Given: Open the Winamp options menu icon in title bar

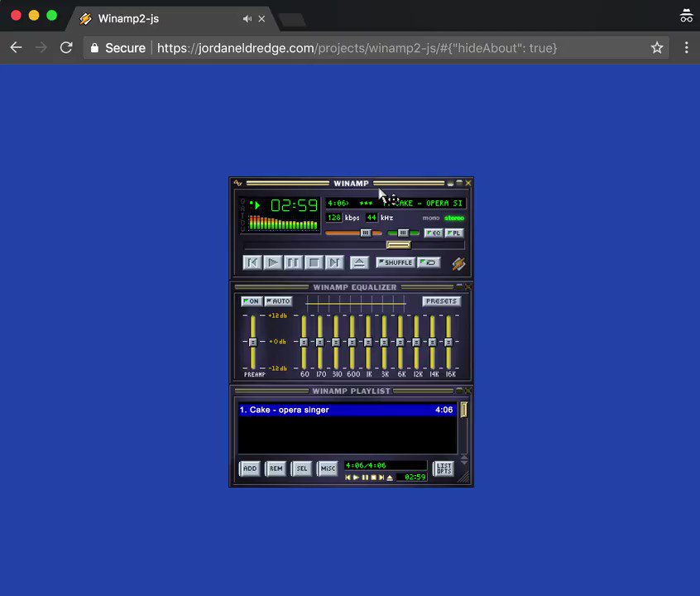Looking at the screenshot, I should 238,183.
